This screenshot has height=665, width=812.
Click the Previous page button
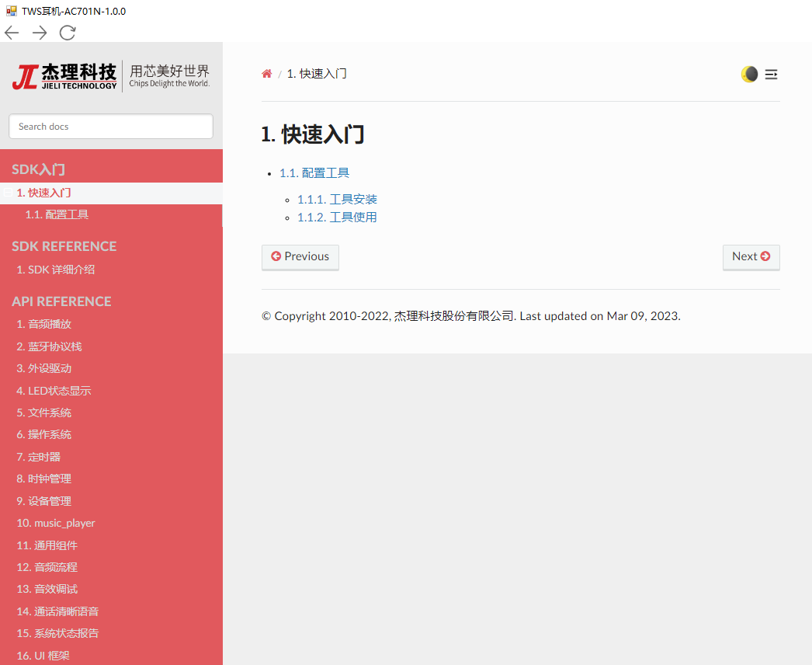300,257
